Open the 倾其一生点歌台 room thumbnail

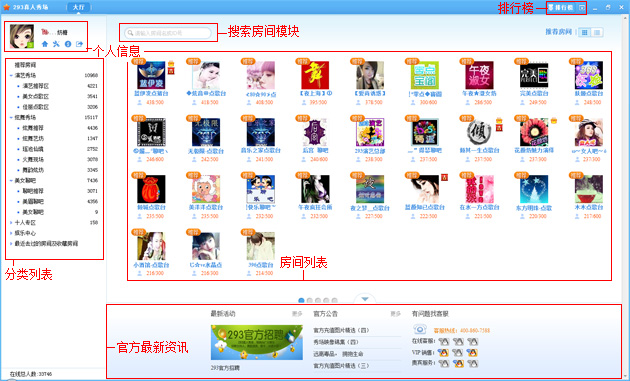479,132
